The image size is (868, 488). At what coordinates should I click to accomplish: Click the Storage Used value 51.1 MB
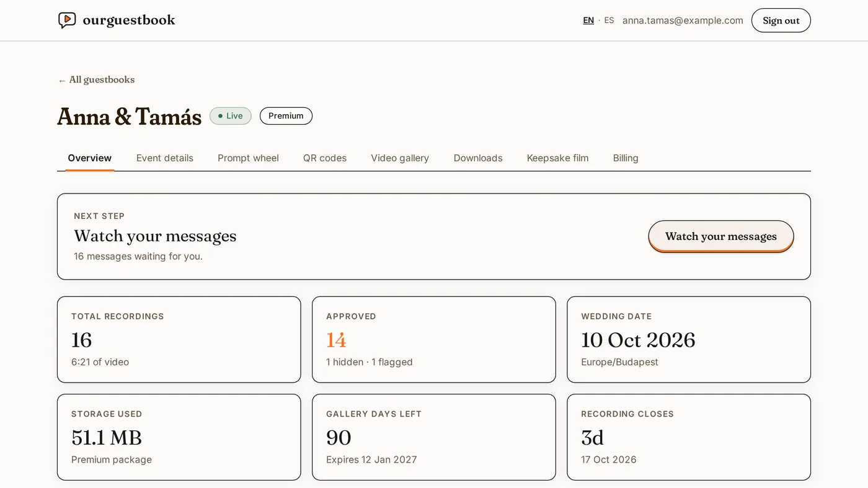(x=107, y=438)
